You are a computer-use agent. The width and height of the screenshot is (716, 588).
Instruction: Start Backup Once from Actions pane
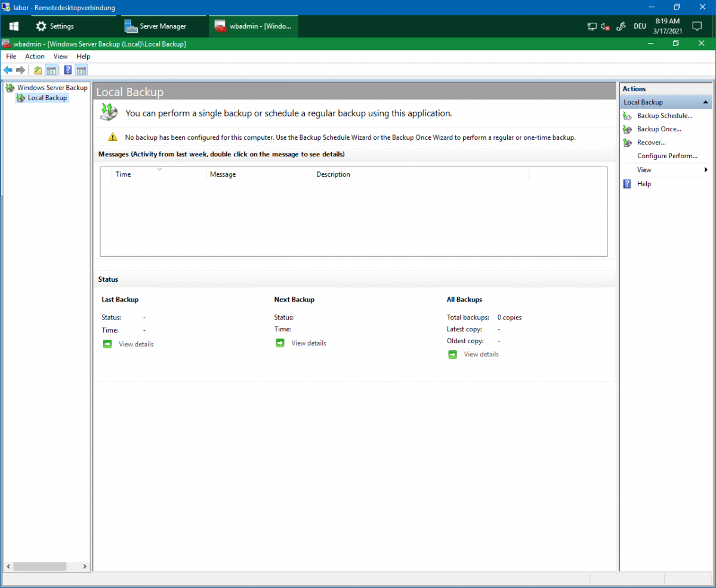[659, 129]
